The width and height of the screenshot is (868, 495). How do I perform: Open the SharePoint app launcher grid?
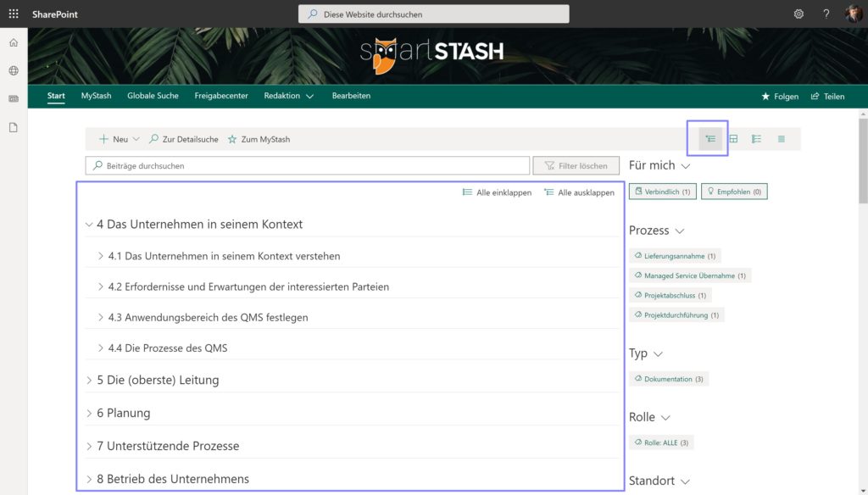[14, 14]
